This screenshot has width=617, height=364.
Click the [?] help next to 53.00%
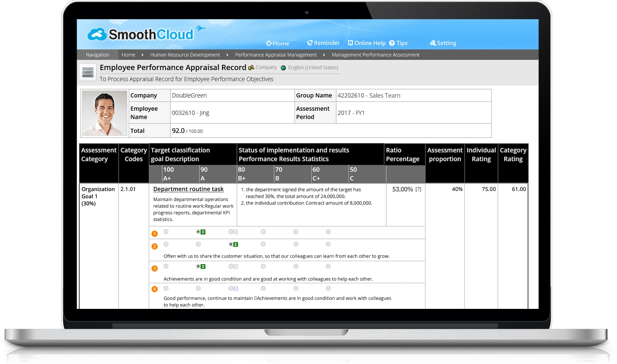(418, 189)
